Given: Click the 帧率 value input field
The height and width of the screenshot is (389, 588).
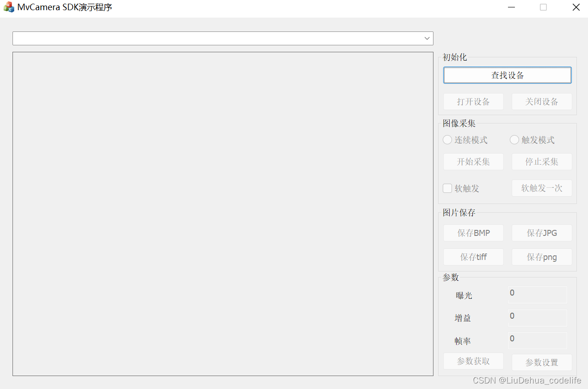Looking at the screenshot, I should click(538, 340).
